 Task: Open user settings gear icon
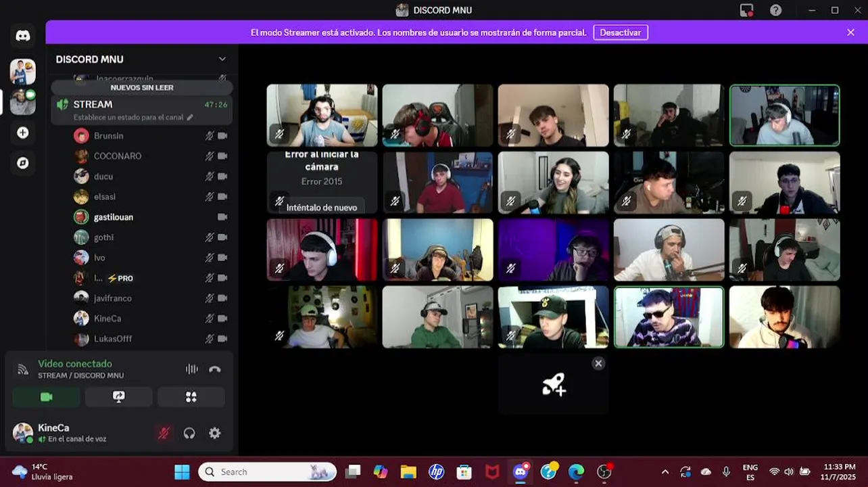215,434
